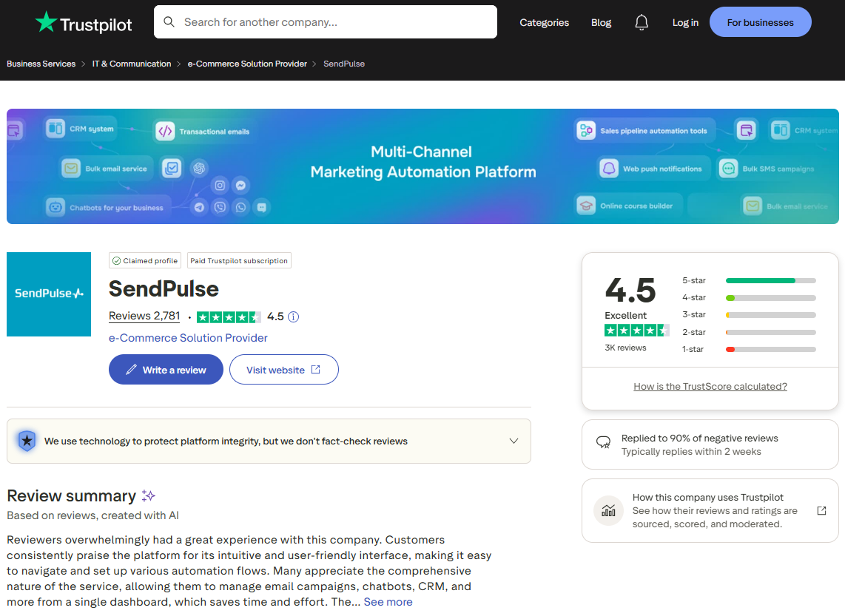This screenshot has width=845, height=616.
Task: Open notifications via the bell icon
Action: (642, 22)
